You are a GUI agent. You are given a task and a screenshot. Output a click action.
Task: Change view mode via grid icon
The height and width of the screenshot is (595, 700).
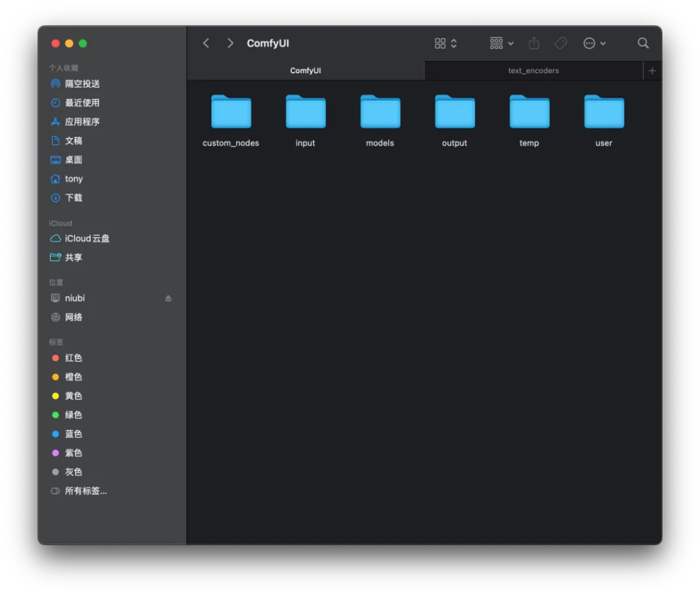(446, 43)
